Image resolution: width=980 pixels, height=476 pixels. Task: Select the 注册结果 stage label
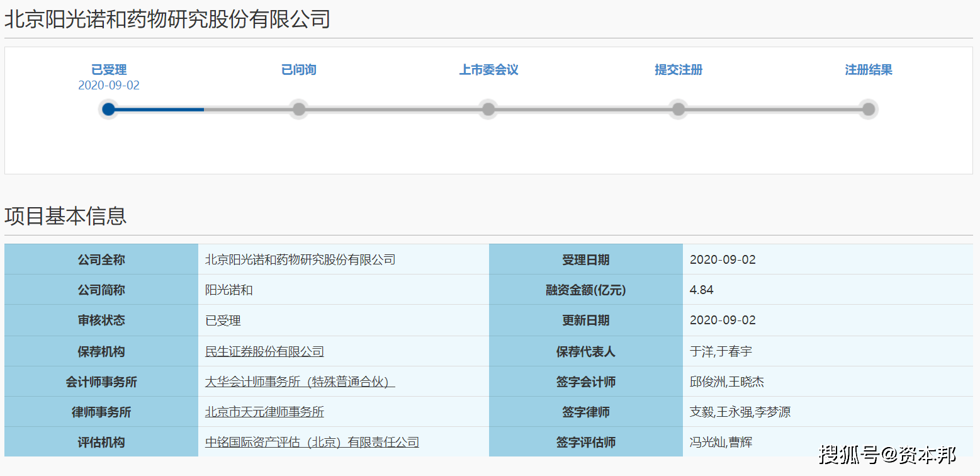869,70
